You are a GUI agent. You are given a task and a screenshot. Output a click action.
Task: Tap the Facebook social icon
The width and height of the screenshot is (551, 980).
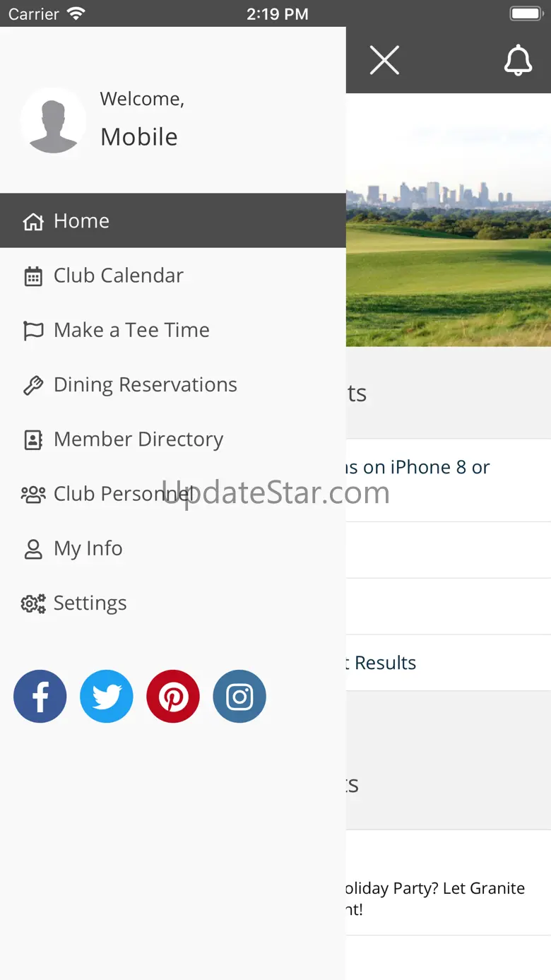40,697
